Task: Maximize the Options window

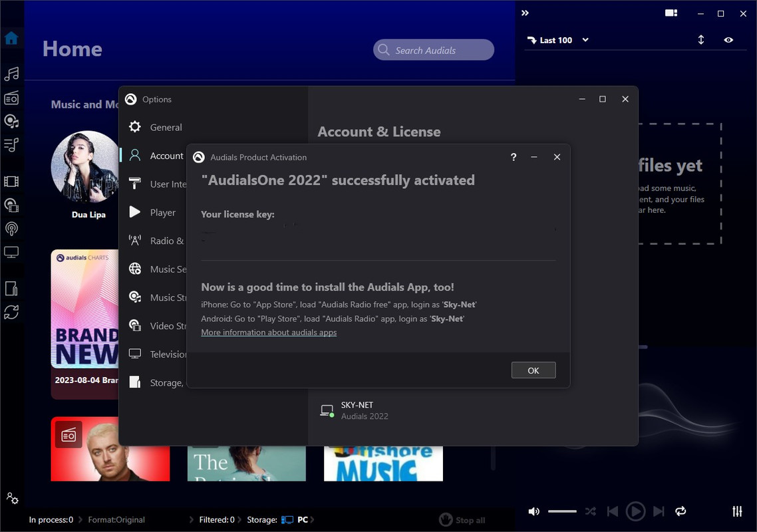Action: click(603, 99)
